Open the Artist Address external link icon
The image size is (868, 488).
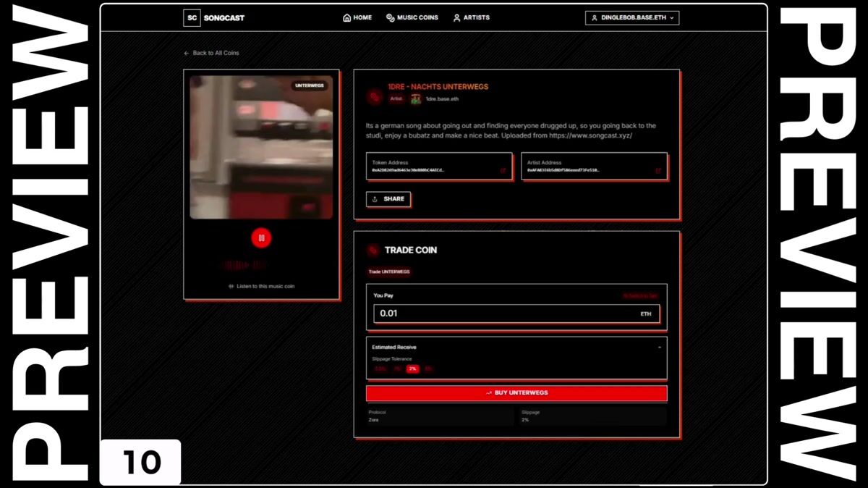pyautogui.click(x=658, y=171)
